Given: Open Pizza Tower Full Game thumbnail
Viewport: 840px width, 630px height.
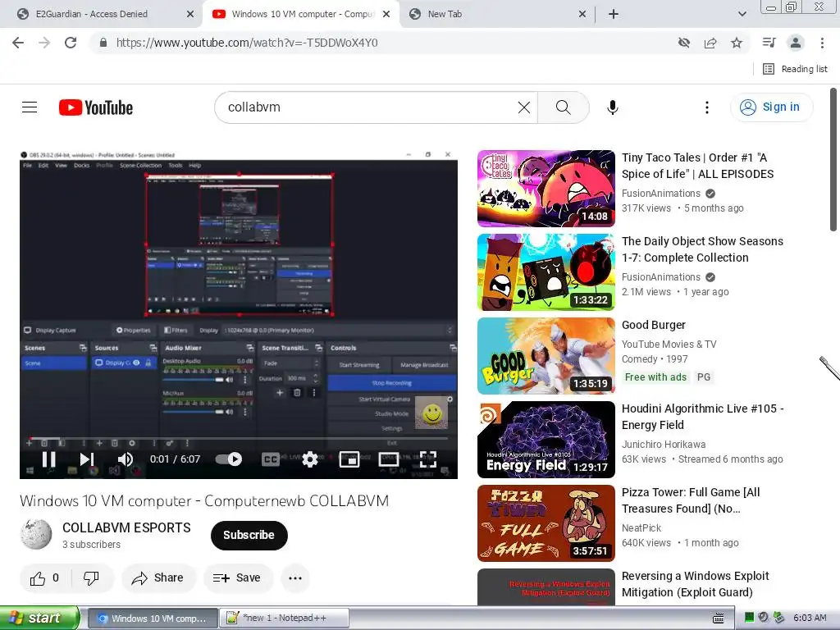Looking at the screenshot, I should point(546,523).
